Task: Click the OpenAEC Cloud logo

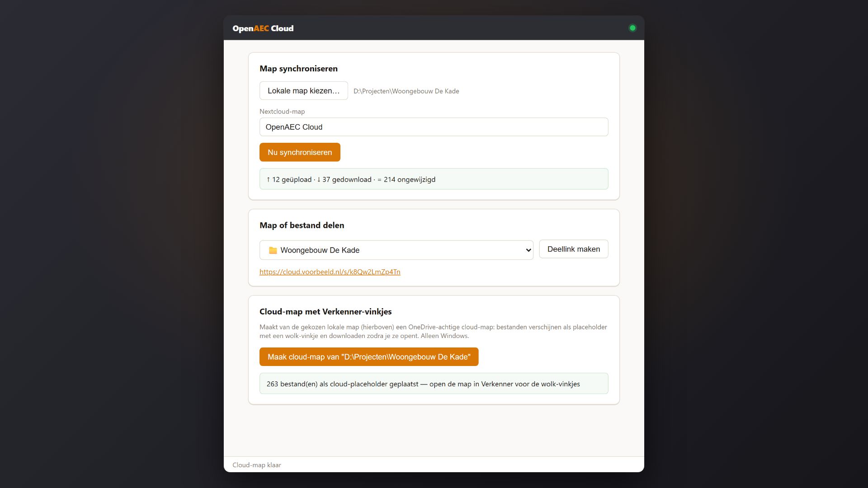Action: pyautogui.click(x=263, y=28)
